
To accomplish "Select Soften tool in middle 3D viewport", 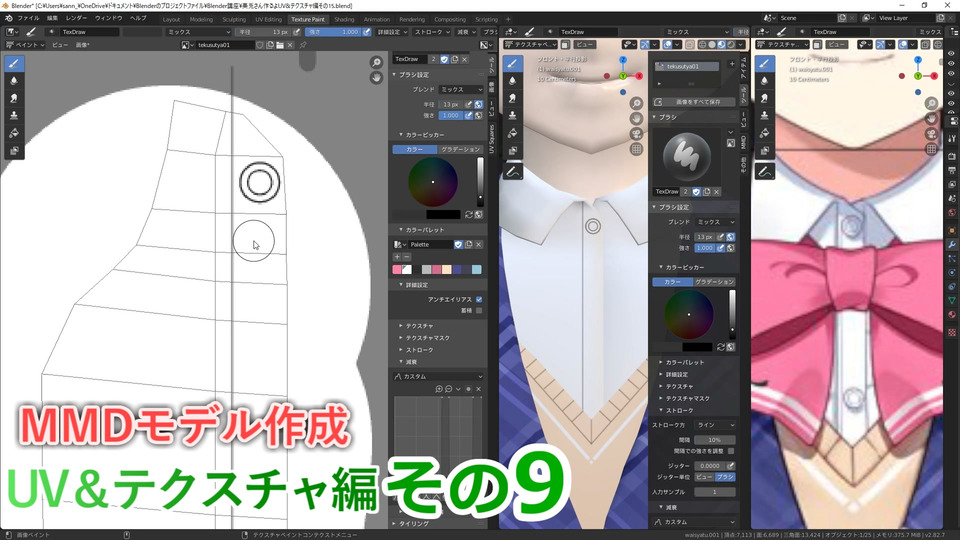I will coord(512,81).
